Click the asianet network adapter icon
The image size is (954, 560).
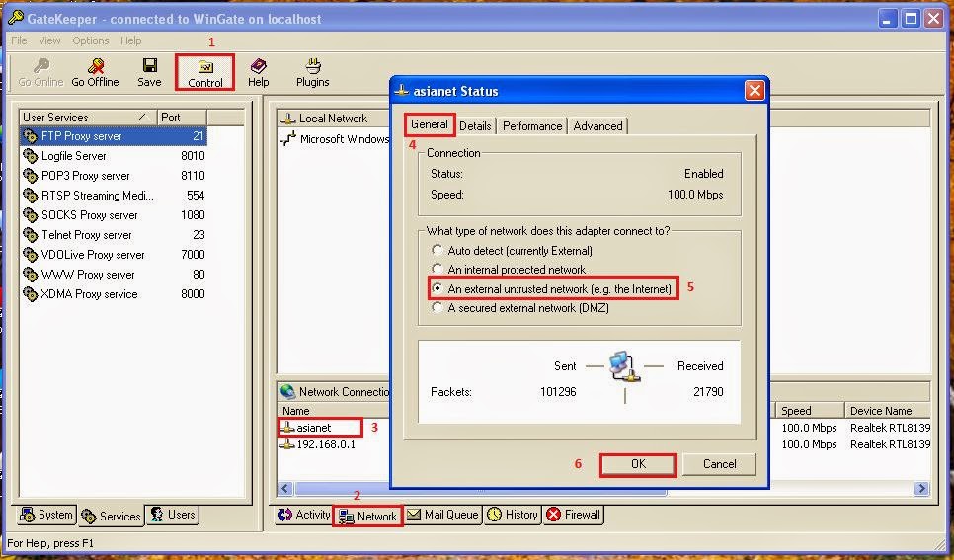[x=287, y=428]
